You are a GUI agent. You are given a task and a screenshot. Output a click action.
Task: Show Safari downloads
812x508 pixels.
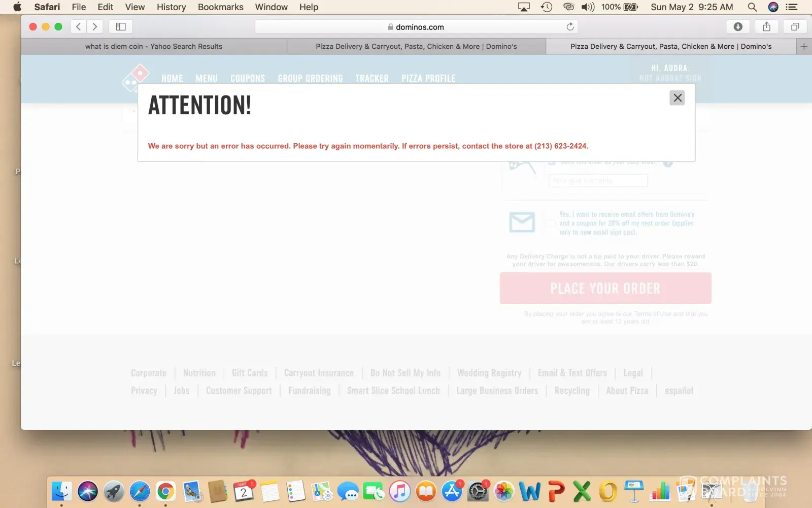[x=738, y=27]
